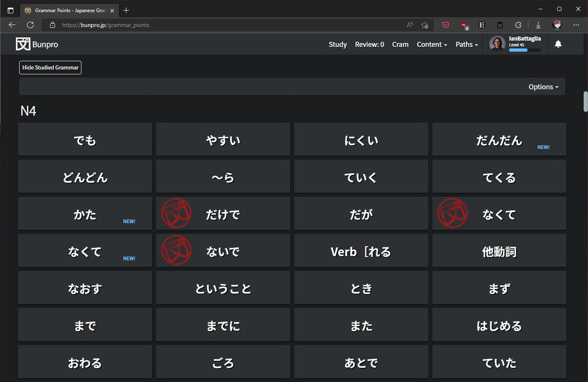Open the clipboard extension icon
Image resolution: width=588 pixels, height=382 pixels.
[x=500, y=25]
